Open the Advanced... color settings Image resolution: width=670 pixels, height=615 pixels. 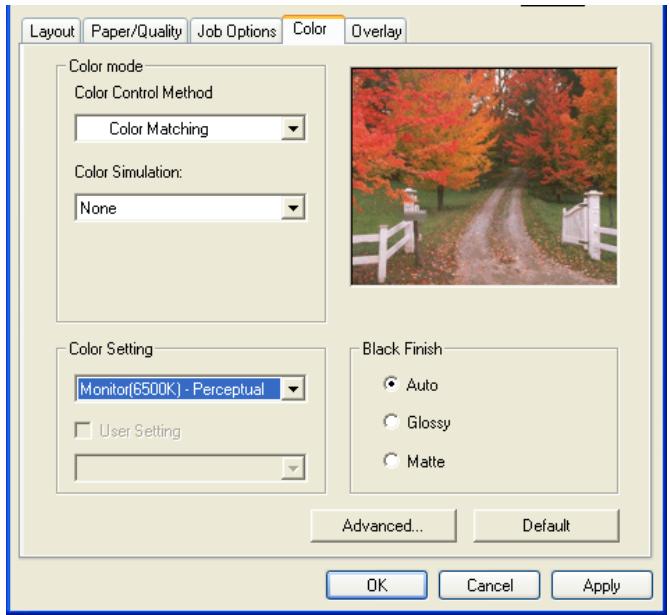384,525
